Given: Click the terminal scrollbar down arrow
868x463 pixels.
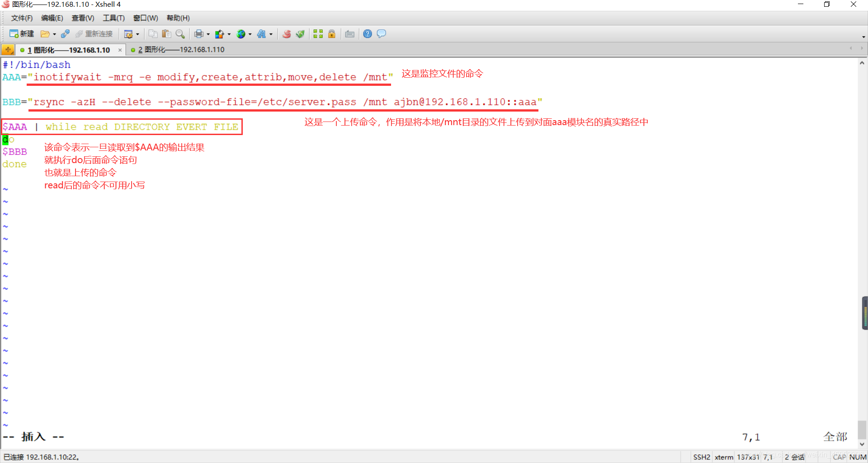Looking at the screenshot, I should click(x=862, y=444).
